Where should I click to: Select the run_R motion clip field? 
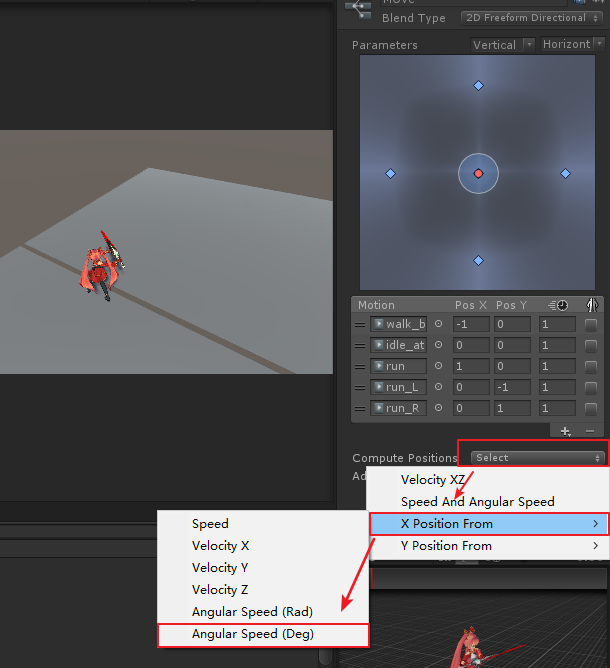(x=398, y=408)
